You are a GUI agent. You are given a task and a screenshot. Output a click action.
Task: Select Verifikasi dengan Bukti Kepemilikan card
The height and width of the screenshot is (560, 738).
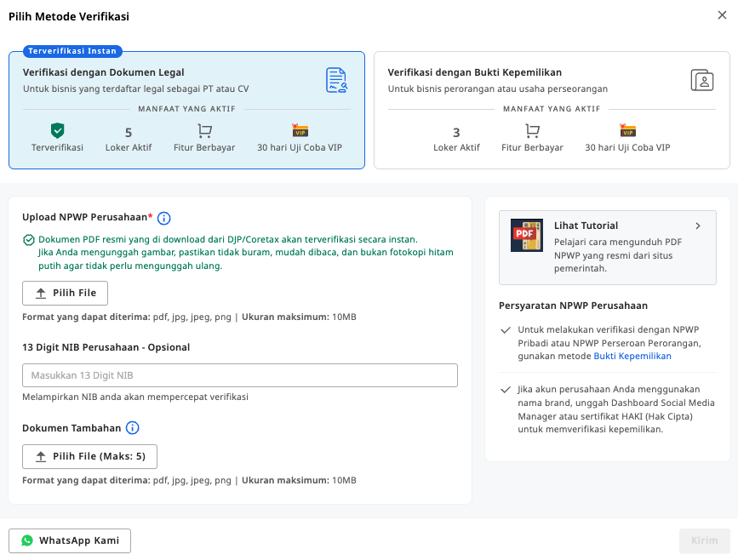coord(552,110)
